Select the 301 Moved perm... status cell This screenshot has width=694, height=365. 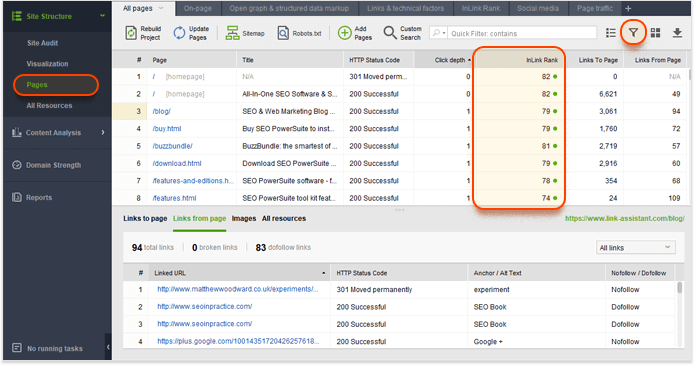[x=378, y=77]
